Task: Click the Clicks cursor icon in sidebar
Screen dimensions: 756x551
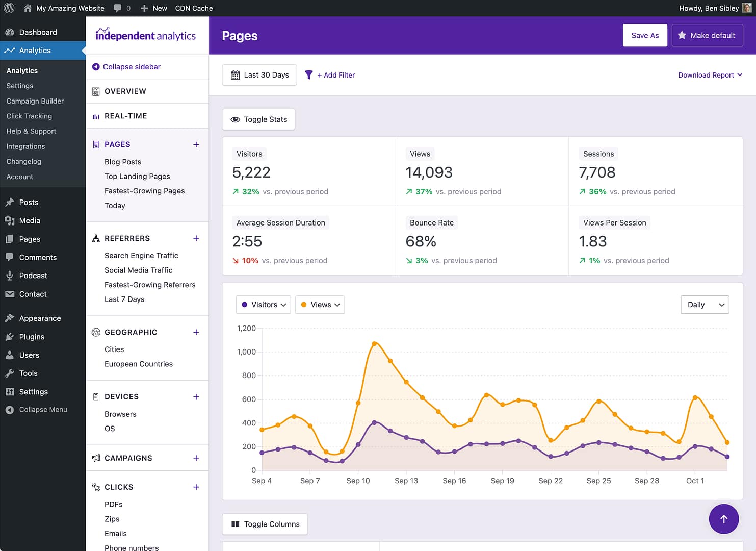Action: coord(96,487)
